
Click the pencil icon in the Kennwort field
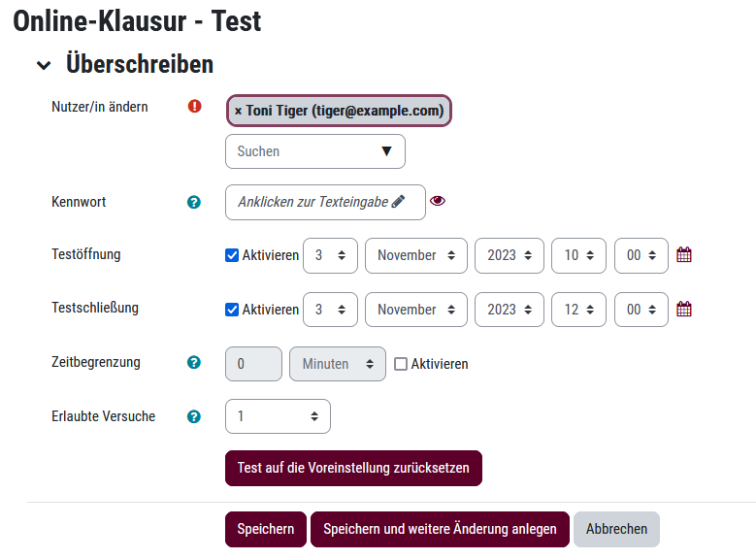pos(398,202)
